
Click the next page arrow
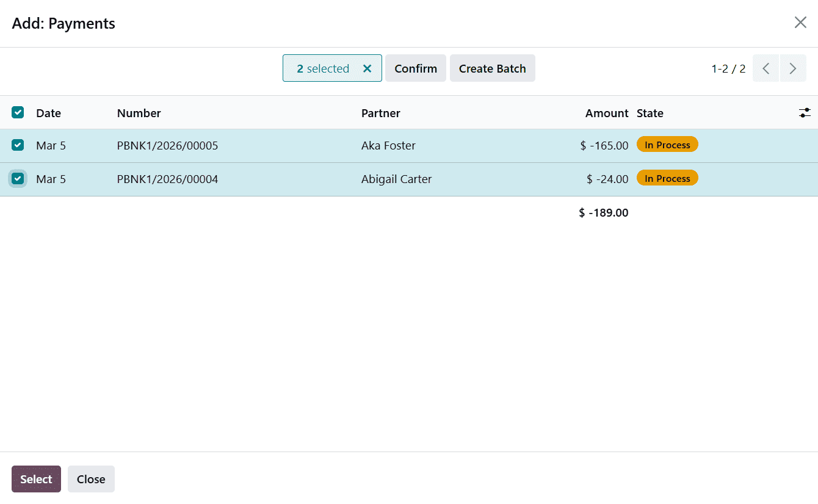click(x=793, y=68)
